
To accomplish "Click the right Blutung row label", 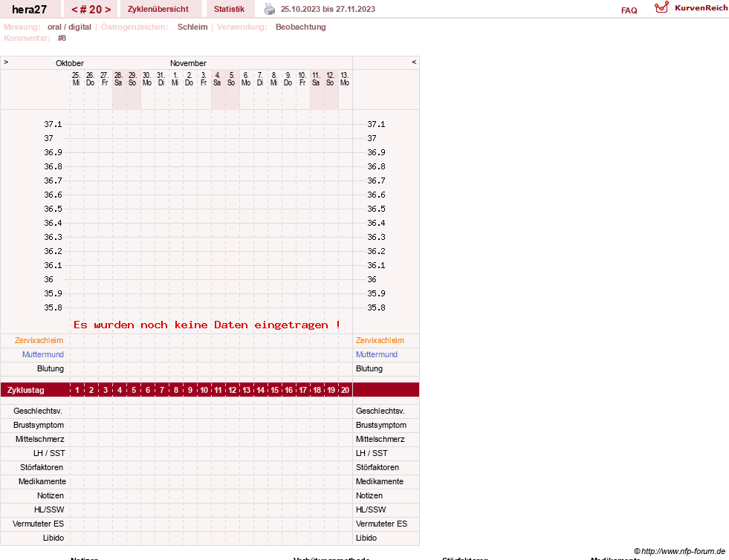I will click(369, 368).
